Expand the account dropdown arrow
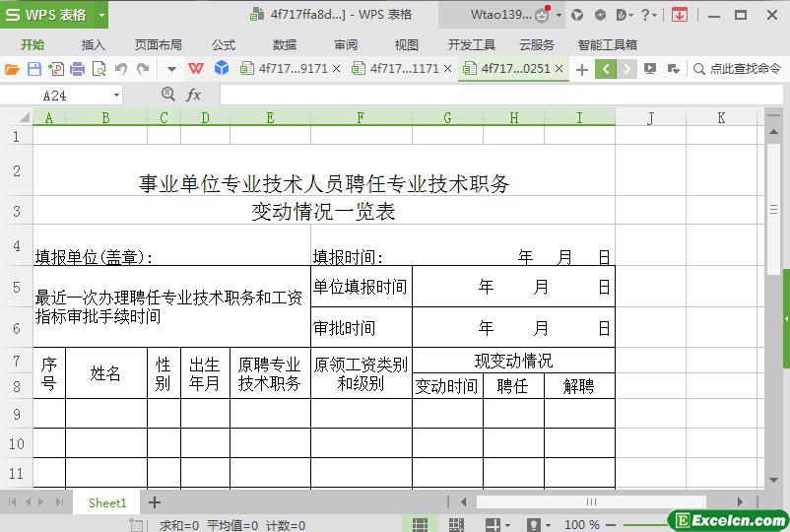 (x=559, y=15)
